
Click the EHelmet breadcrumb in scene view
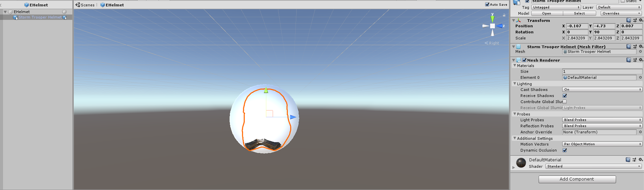[112, 5]
